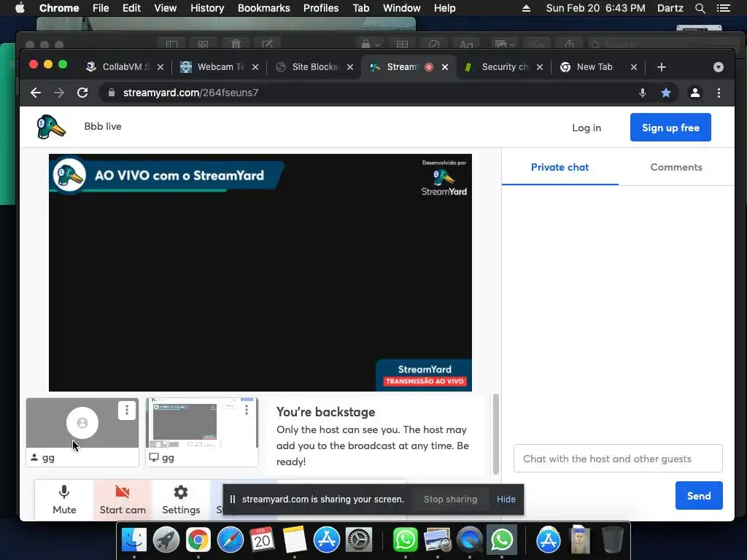Viewport: 747px width, 560px height.
Task: Click the address bar URL
Action: (190, 93)
